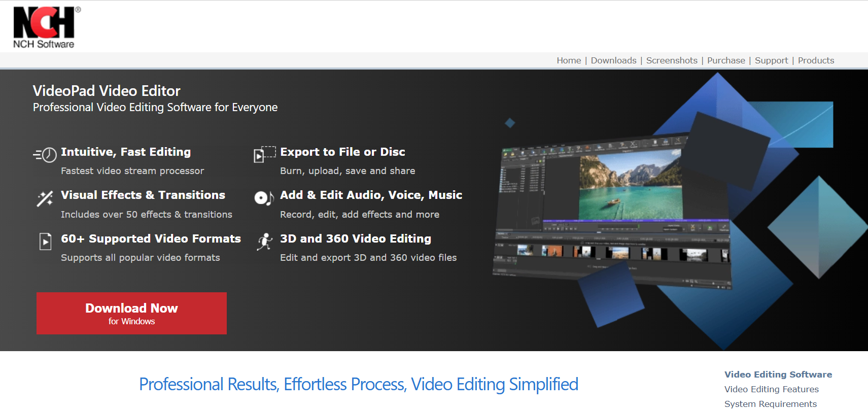Screen dimensions: 868x410
Task: Open the Home navigation link
Action: tap(569, 60)
